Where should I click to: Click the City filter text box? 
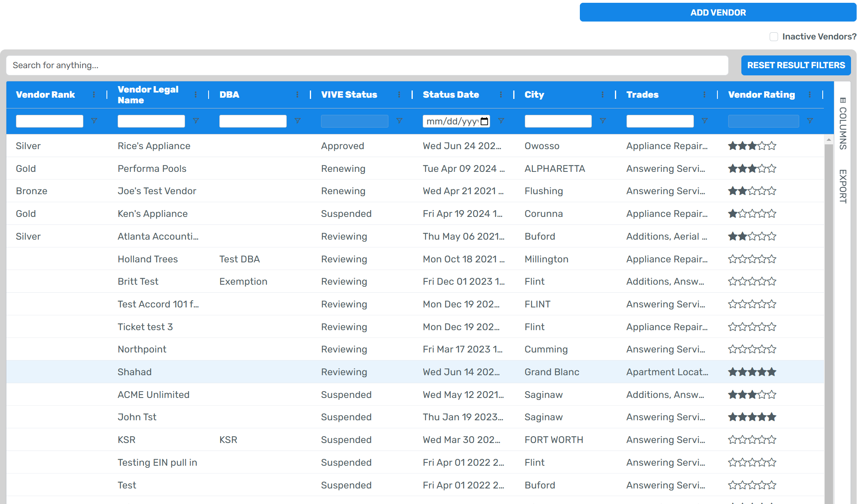pyautogui.click(x=558, y=121)
